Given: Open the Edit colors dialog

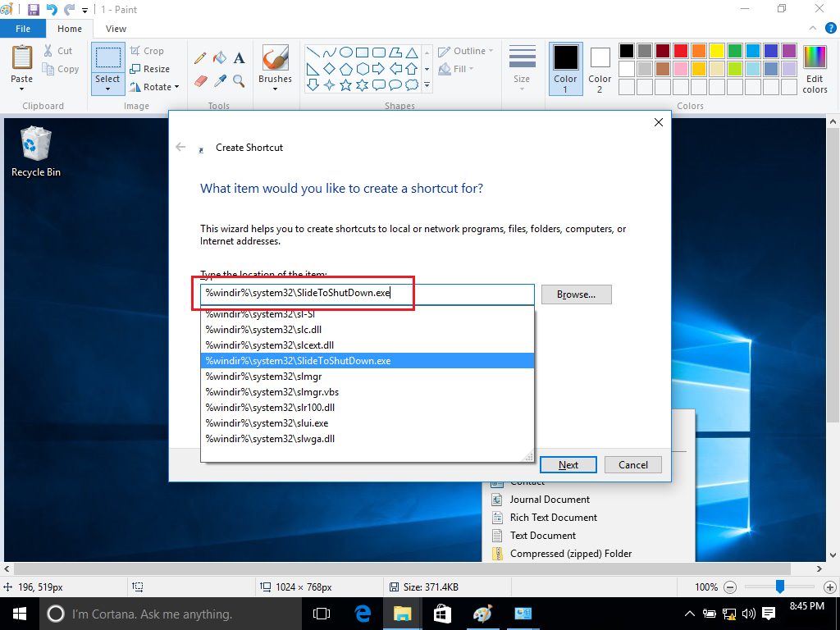Looking at the screenshot, I should 815,69.
